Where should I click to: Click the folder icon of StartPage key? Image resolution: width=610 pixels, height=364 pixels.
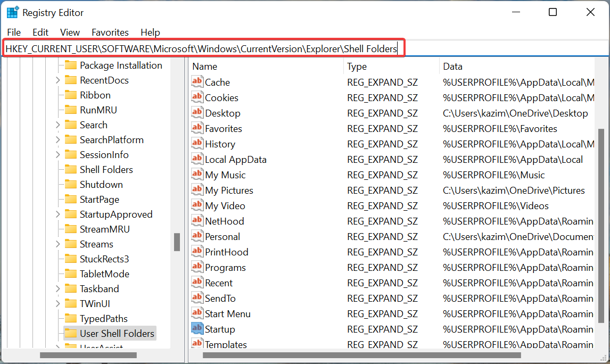point(70,199)
